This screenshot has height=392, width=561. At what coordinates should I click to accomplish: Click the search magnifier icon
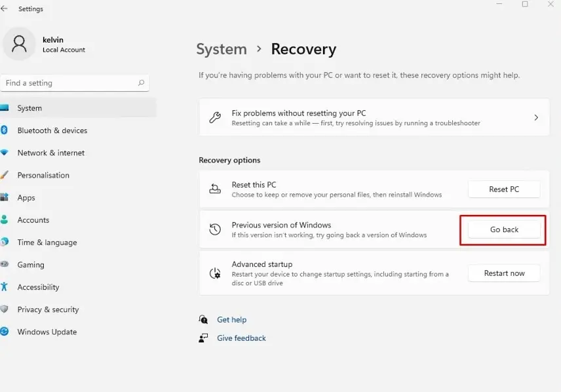[x=142, y=83]
